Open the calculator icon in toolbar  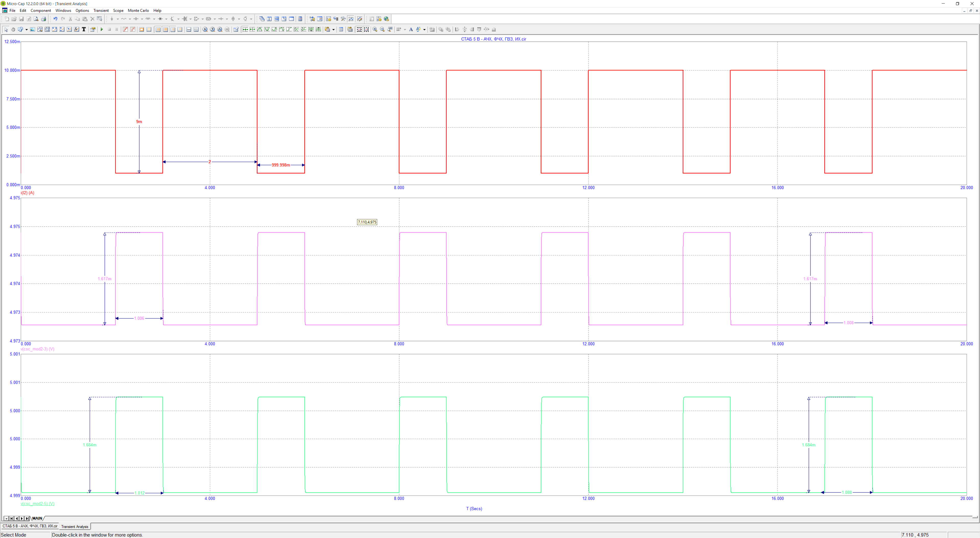300,19
